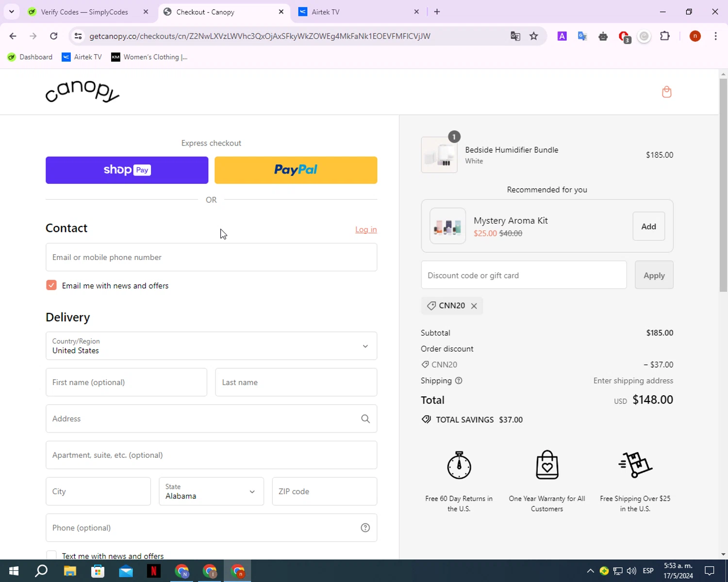Pay with Shop Pay
This screenshot has height=582, width=728.
(x=127, y=170)
